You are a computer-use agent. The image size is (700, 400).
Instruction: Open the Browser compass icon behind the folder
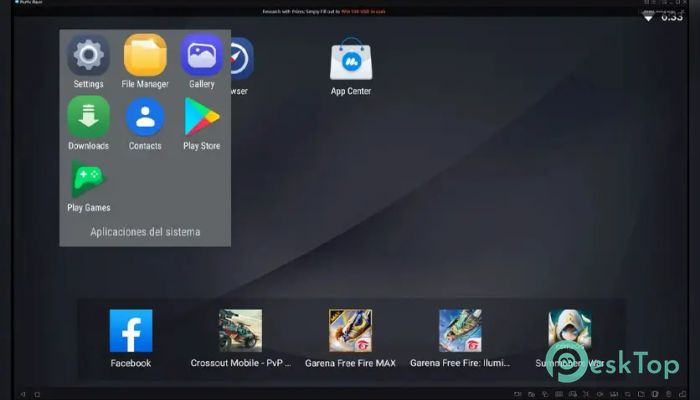coord(242,59)
